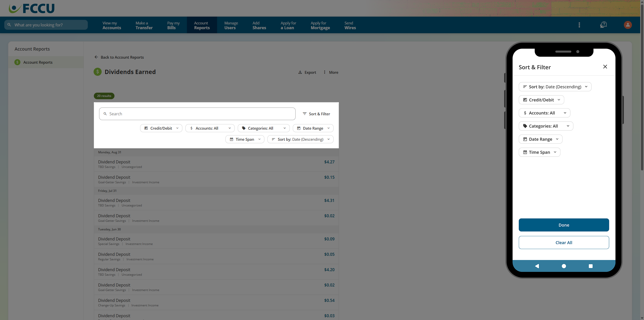644x320 pixels.
Task: Expand the Accounts: All filter dropdown
Action: pyautogui.click(x=210, y=128)
